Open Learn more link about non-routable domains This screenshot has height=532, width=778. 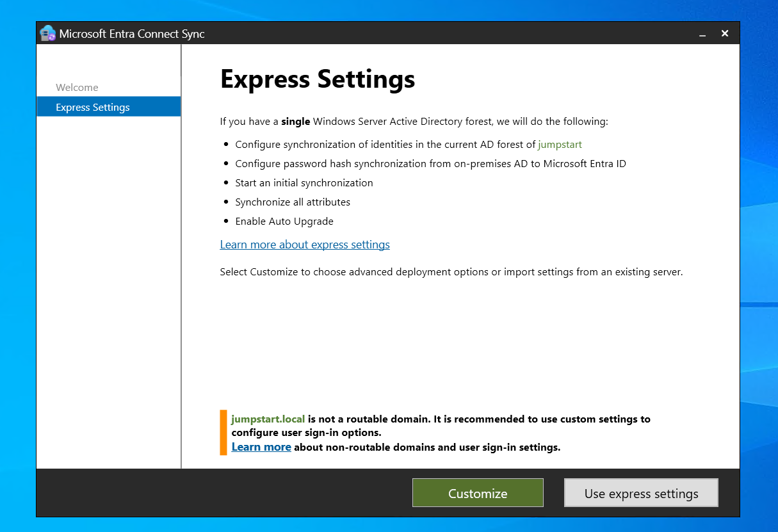(x=261, y=447)
